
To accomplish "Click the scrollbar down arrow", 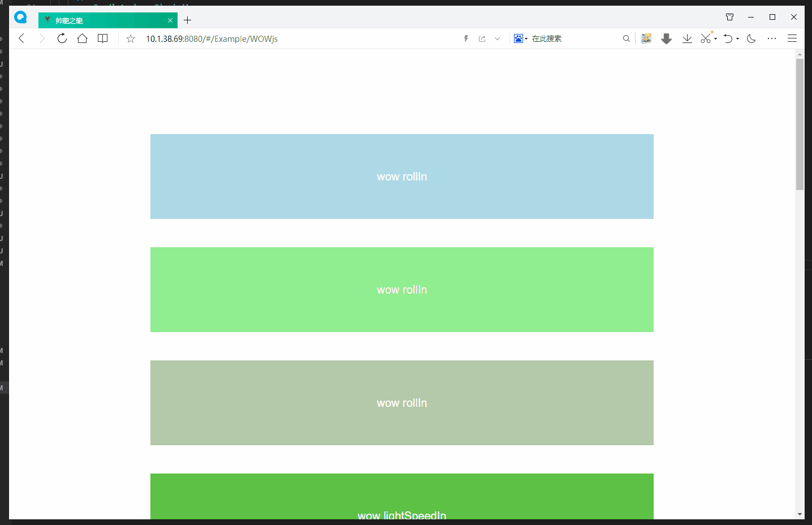I will tap(800, 514).
